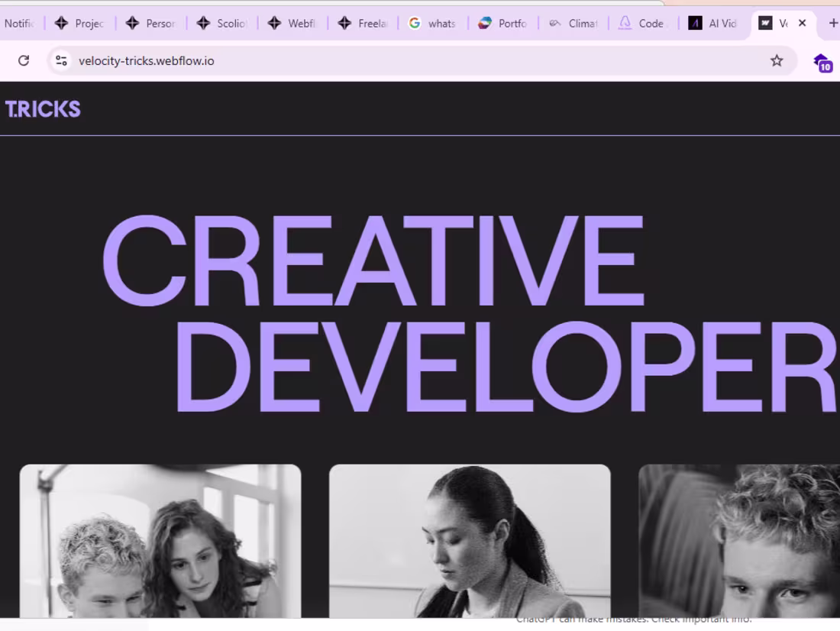
Task: Switch to the Portfo tab
Action: click(502, 24)
